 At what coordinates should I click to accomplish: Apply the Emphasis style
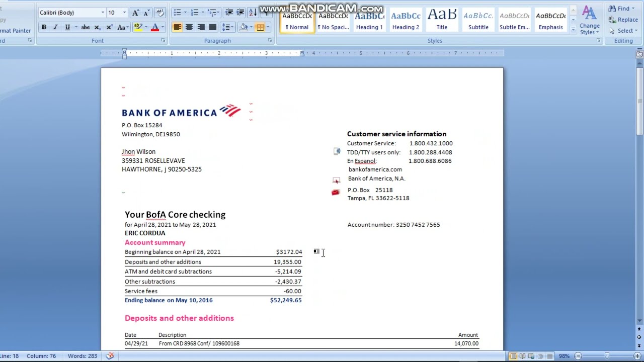pos(550,20)
